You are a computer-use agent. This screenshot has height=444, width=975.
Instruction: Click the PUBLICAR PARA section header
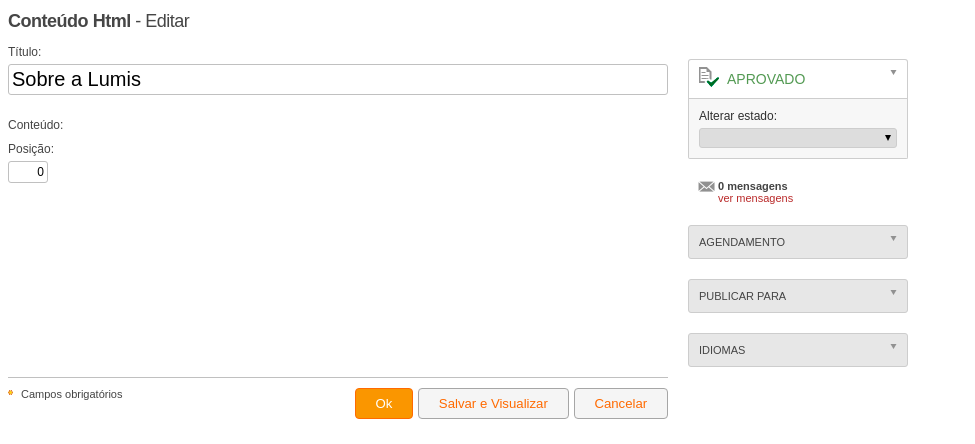coord(798,296)
